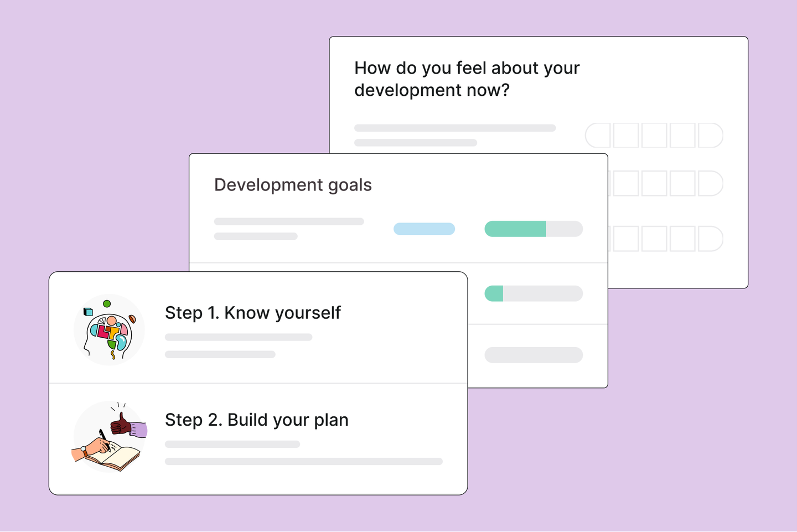Open Step 2. Build your plan heading

click(257, 420)
